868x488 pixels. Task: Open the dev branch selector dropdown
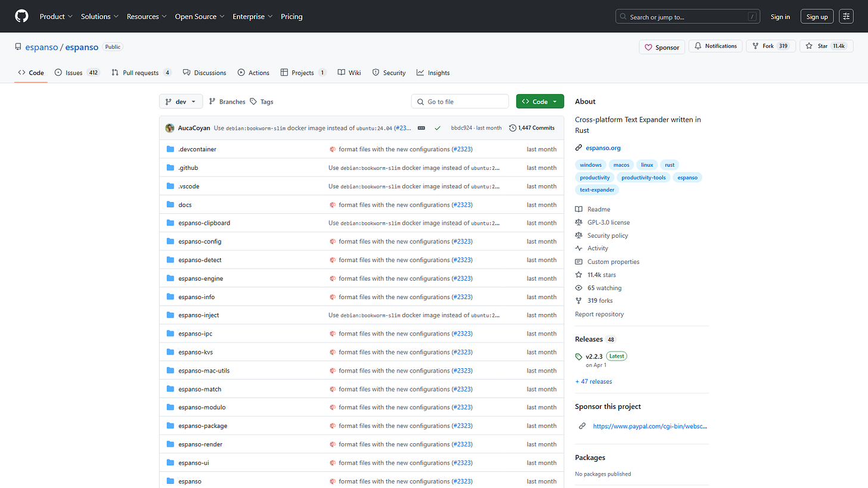[x=181, y=102]
